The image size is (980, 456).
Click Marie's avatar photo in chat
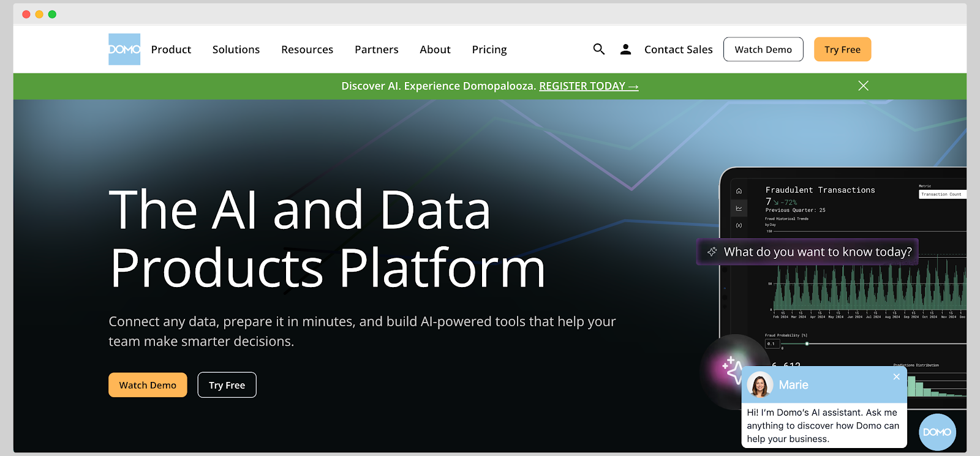point(760,385)
